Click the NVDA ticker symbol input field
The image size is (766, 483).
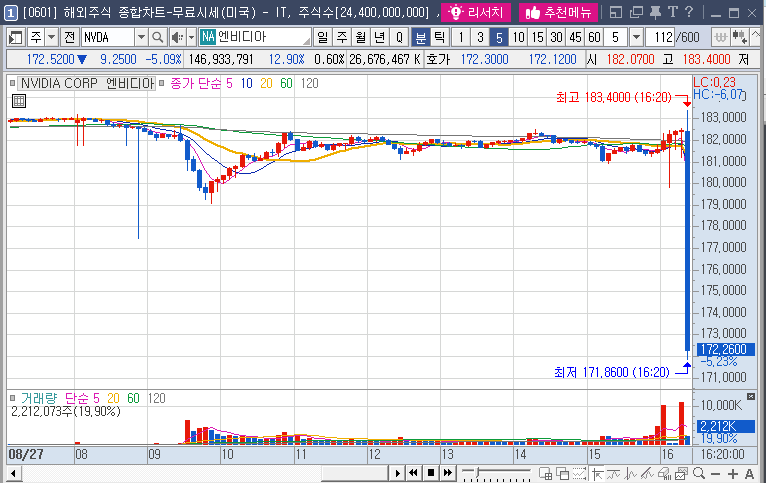point(108,37)
